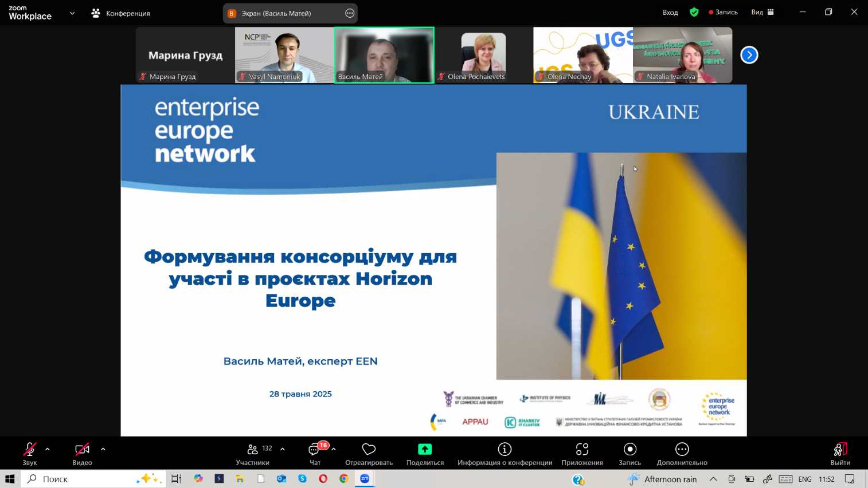Open the Zoom Workplace dropdown chevron

pyautogui.click(x=72, y=13)
